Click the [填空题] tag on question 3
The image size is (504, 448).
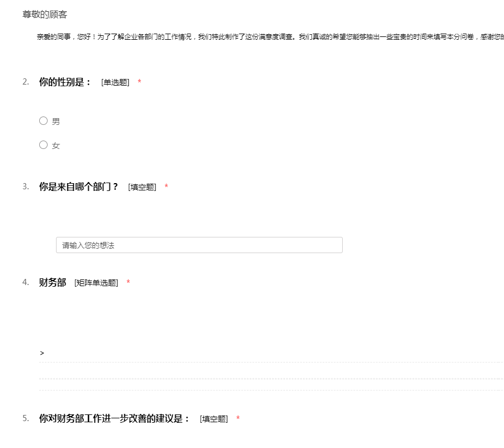(x=142, y=187)
